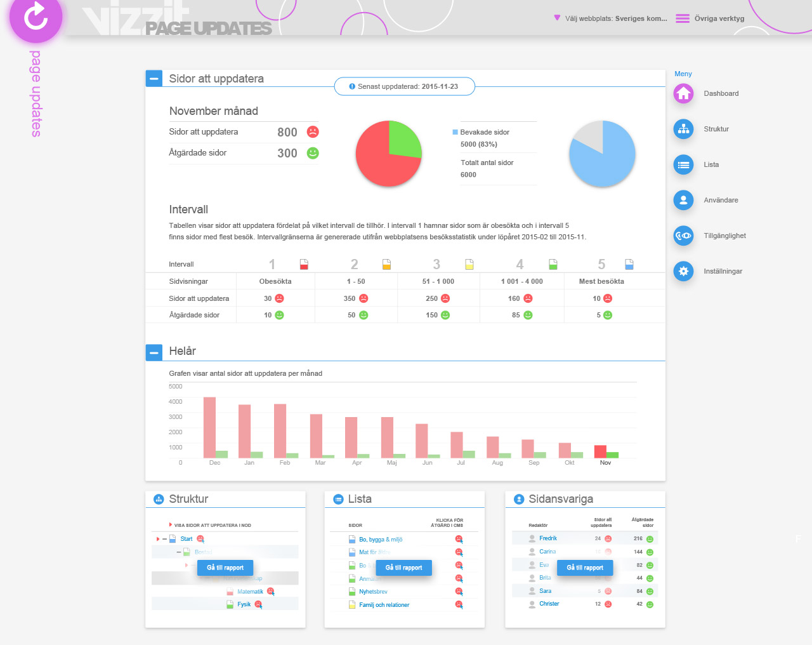Click the 'Obesökta' column header
The width and height of the screenshot is (812, 645).
pos(275,281)
